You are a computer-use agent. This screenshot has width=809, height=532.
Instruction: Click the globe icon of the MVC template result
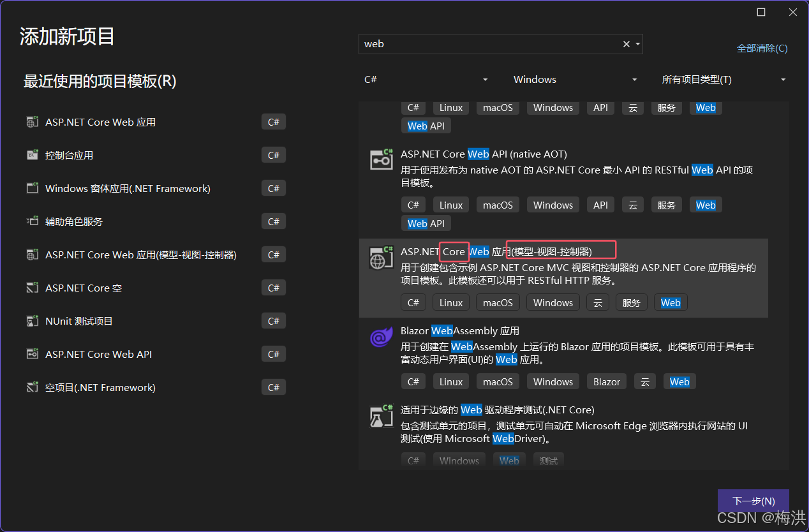tap(382, 257)
